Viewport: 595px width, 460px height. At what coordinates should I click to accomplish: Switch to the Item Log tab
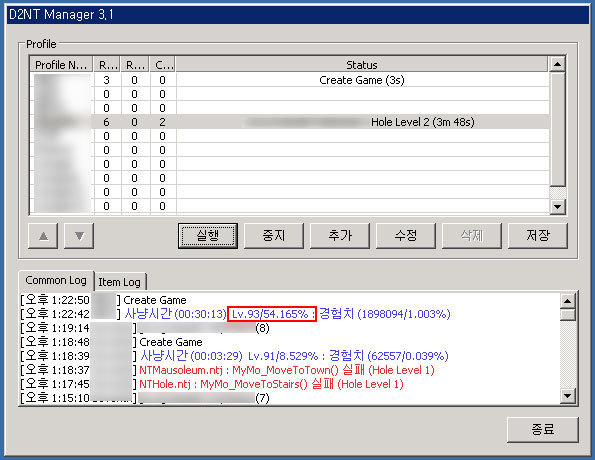(x=120, y=282)
